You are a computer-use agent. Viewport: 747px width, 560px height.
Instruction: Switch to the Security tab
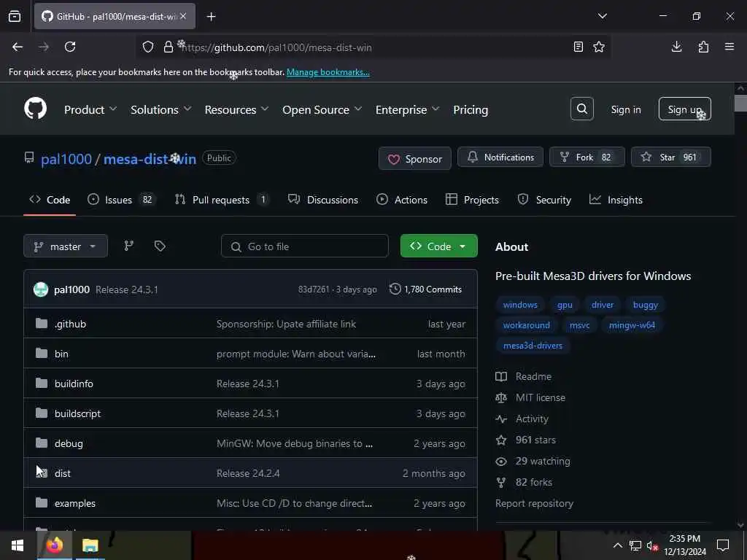[x=544, y=200]
